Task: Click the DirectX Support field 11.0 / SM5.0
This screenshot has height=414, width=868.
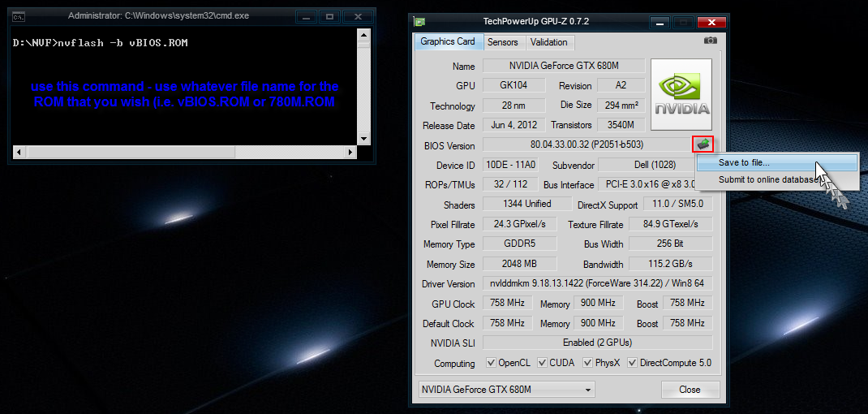Action: 677,204
